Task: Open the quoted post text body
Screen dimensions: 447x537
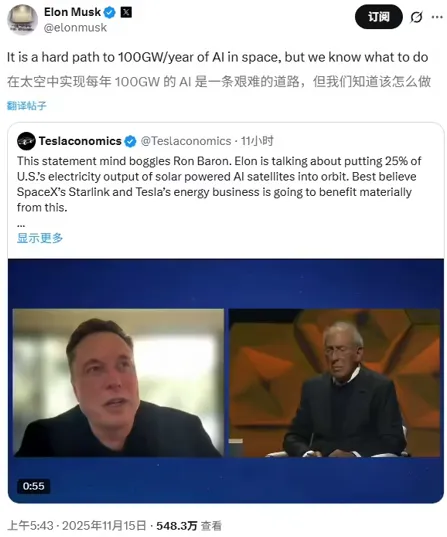Action: pos(219,184)
